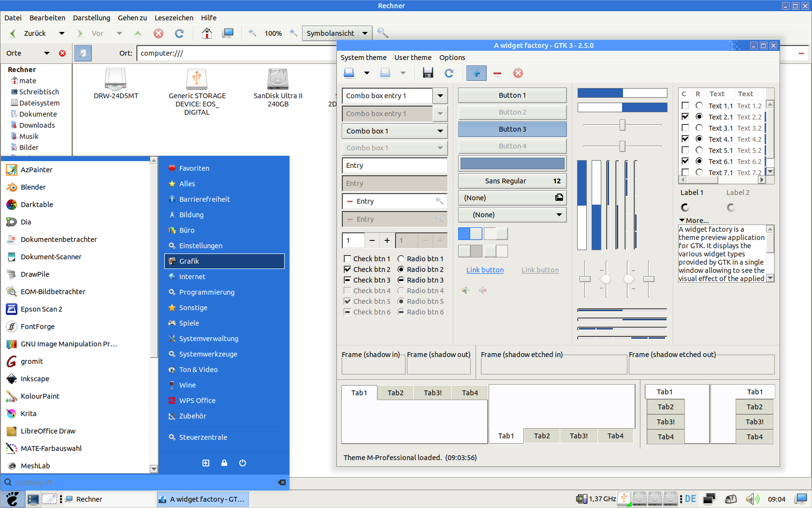Collapse the More... expander
Image resolution: width=812 pixels, height=508 pixels.
(x=694, y=220)
